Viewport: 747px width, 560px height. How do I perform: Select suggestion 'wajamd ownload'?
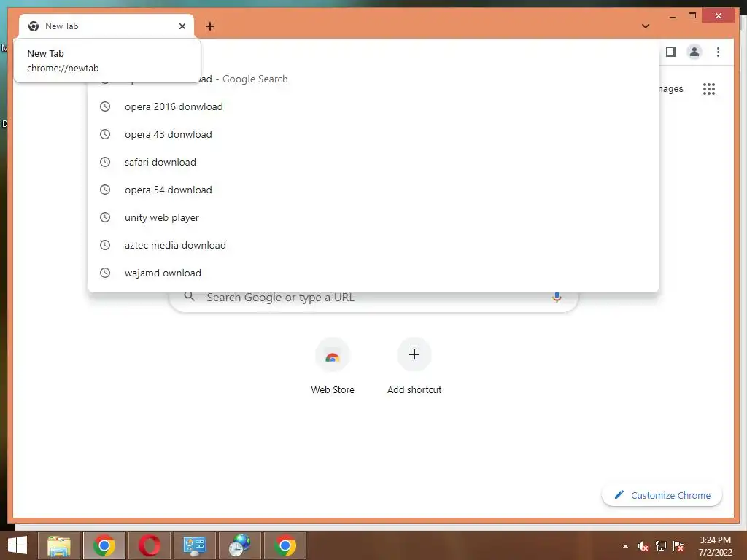pyautogui.click(x=373, y=273)
